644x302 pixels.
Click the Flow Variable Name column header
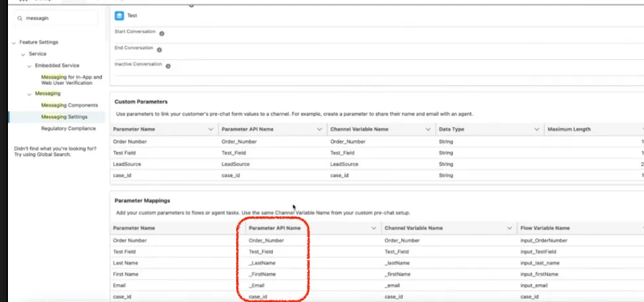point(545,228)
